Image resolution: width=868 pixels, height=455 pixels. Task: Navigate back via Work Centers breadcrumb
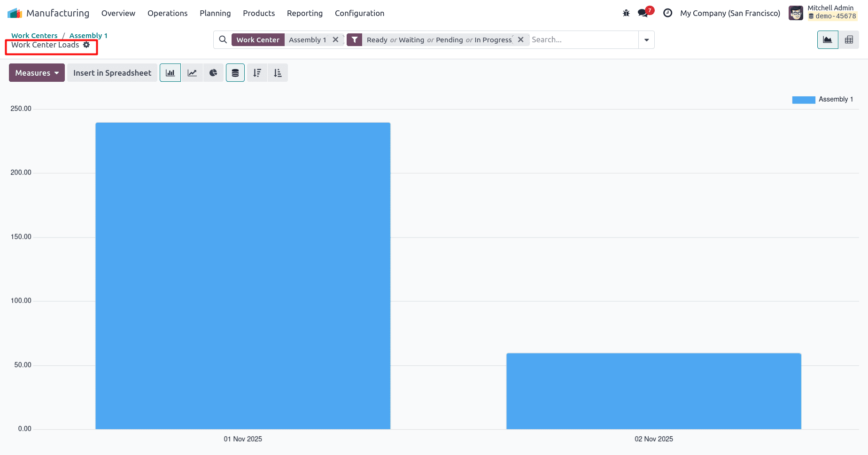point(34,35)
